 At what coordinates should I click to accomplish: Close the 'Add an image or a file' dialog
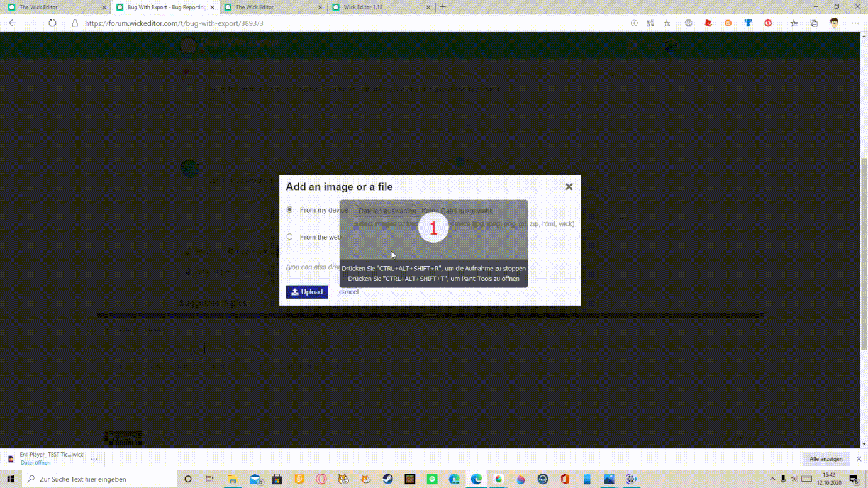point(569,187)
